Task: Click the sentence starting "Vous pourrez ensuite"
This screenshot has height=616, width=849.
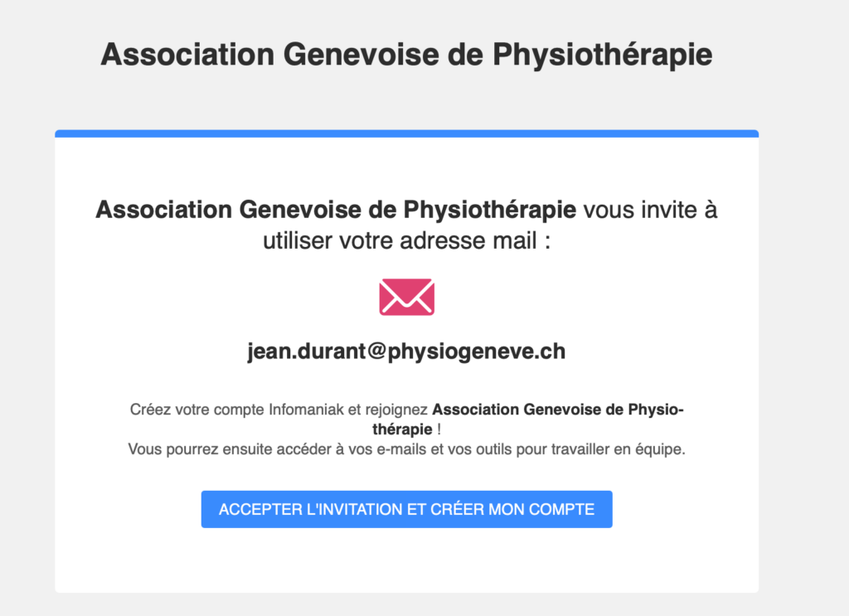Action: (406, 449)
